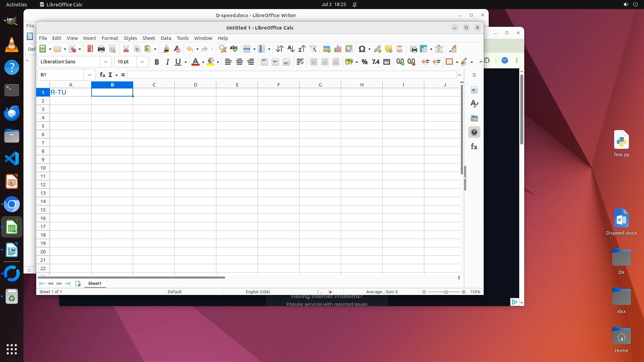Image resolution: width=644 pixels, height=362 pixels.
Task: Click the Format as Percent icon
Action: [365, 62]
